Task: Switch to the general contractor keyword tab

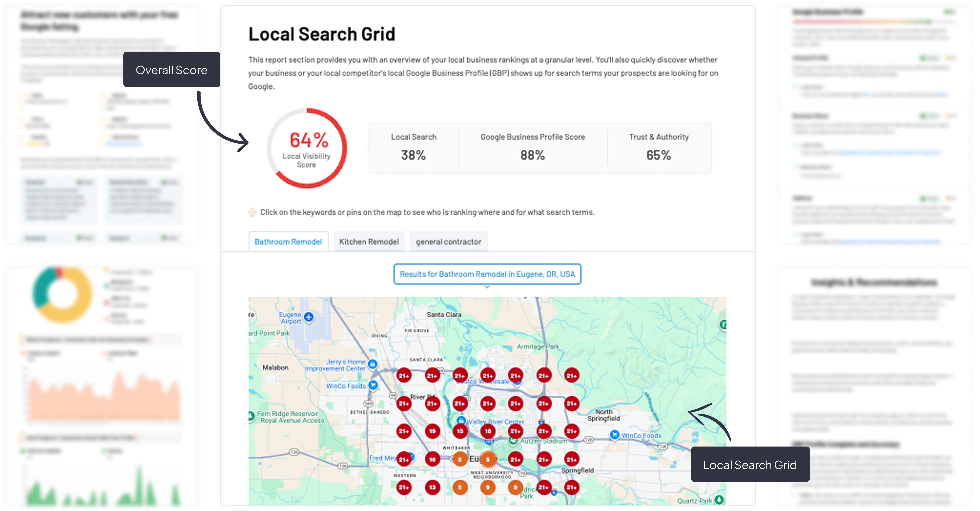Action: pos(448,242)
